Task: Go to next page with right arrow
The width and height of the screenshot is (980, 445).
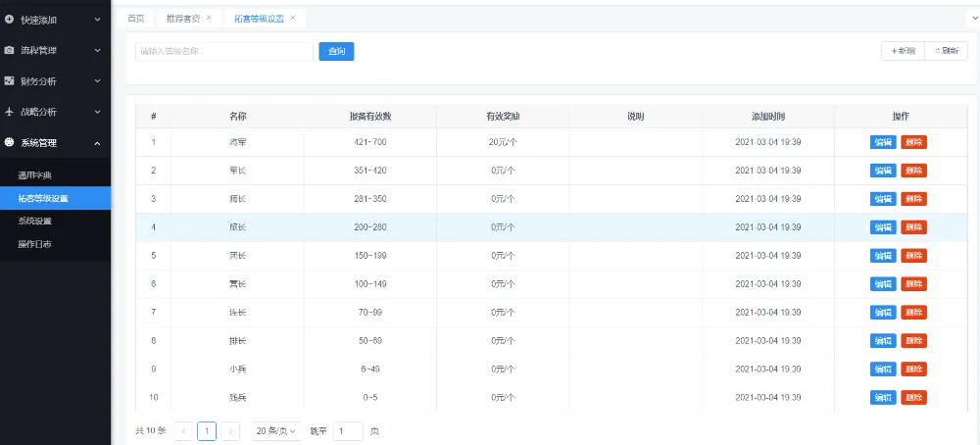Action: click(230, 431)
